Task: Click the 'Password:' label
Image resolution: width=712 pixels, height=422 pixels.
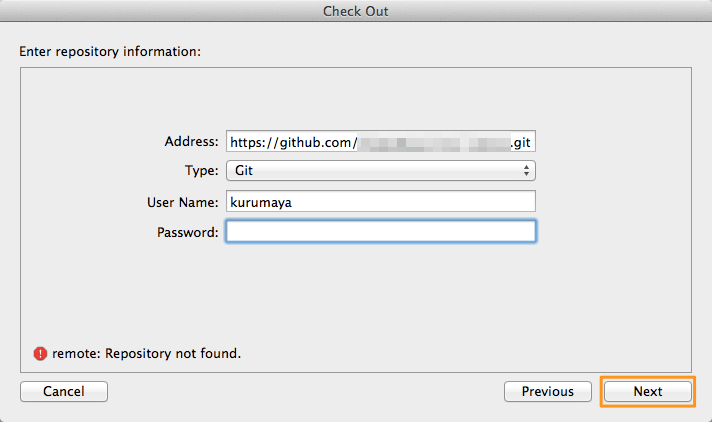Action: tap(187, 232)
